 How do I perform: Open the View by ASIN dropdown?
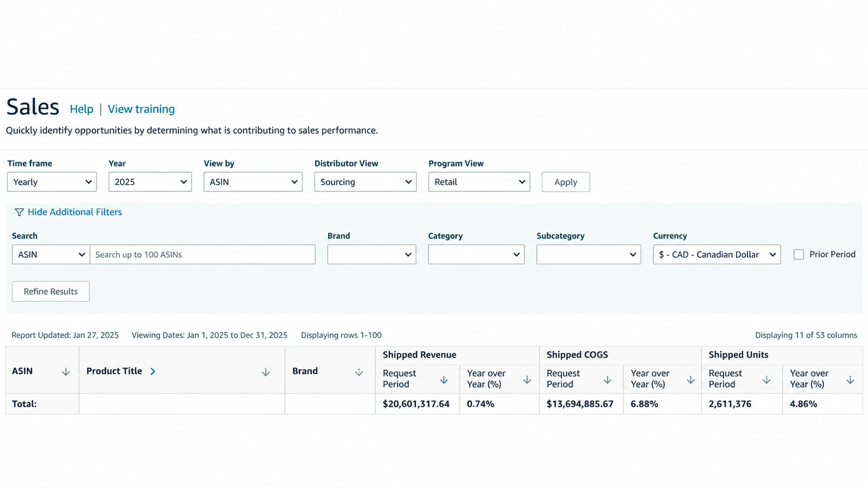(x=253, y=182)
